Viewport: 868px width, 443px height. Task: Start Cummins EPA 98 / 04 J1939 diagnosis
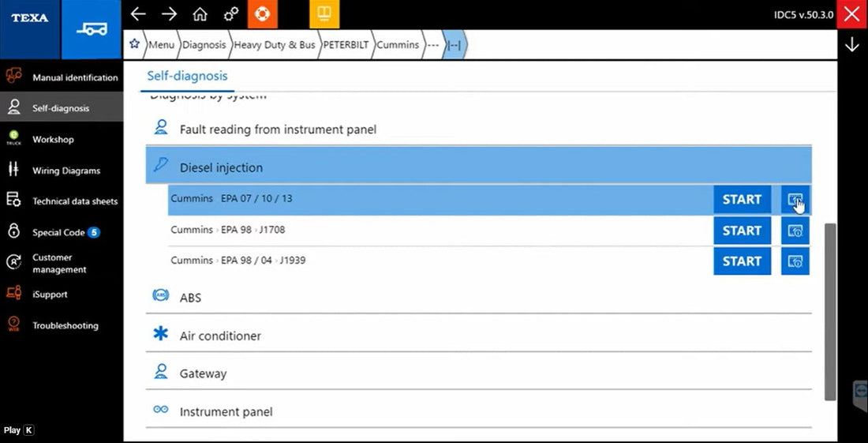pos(742,261)
